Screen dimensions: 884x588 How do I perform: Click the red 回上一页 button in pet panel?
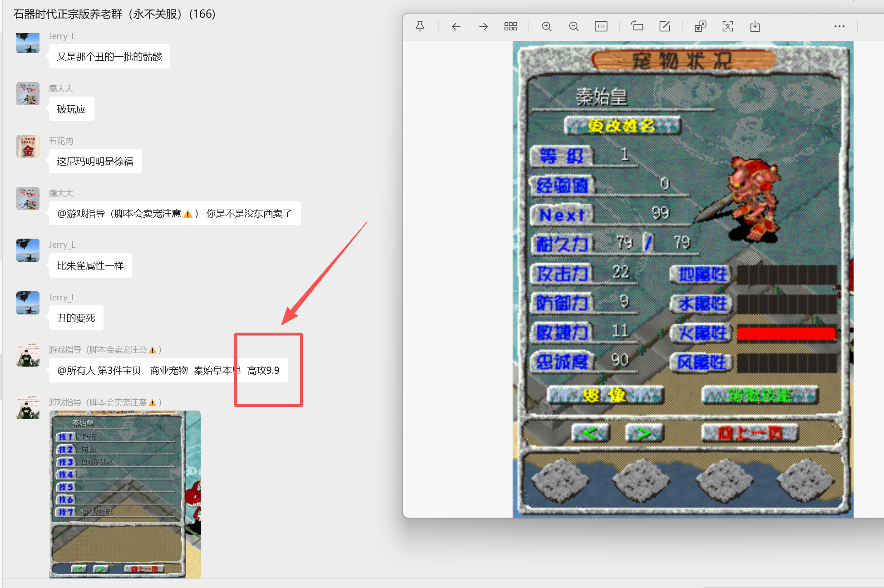tap(750, 433)
